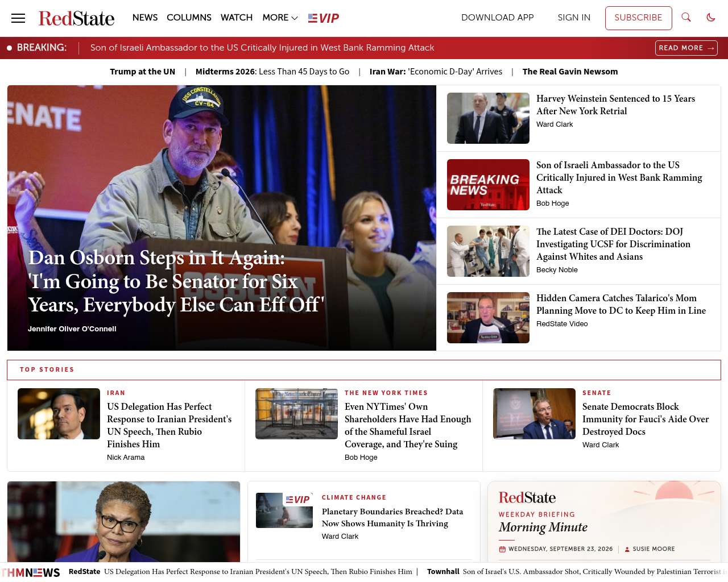Open the COLUMNS menu item
This screenshot has width=728, height=582.
point(189,18)
